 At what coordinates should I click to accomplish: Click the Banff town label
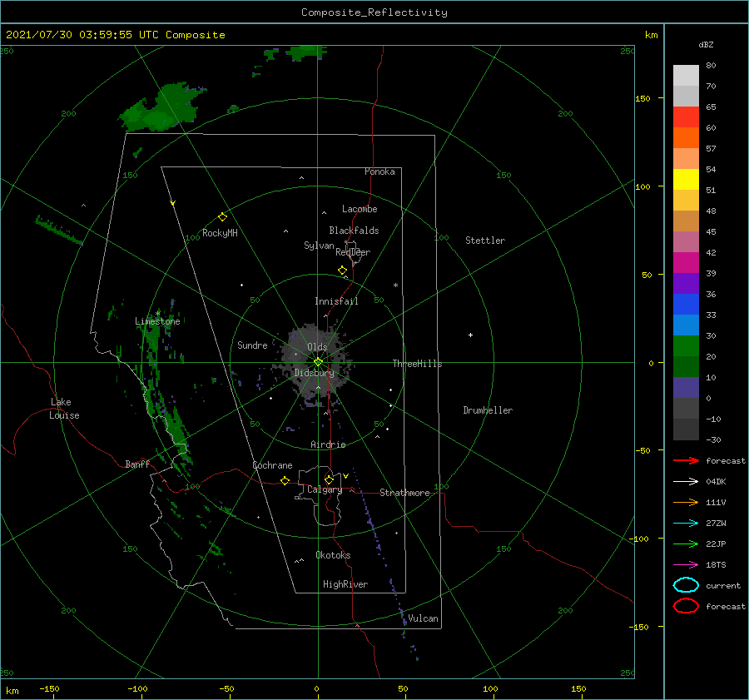(137, 464)
